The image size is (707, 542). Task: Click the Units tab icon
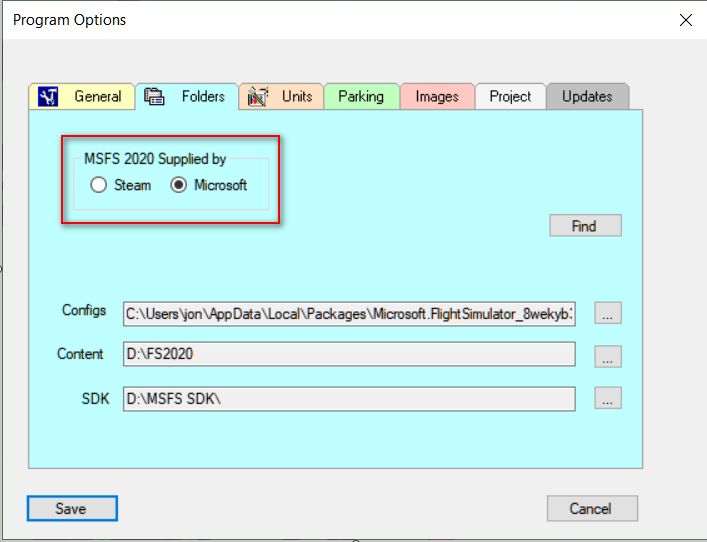click(x=258, y=96)
